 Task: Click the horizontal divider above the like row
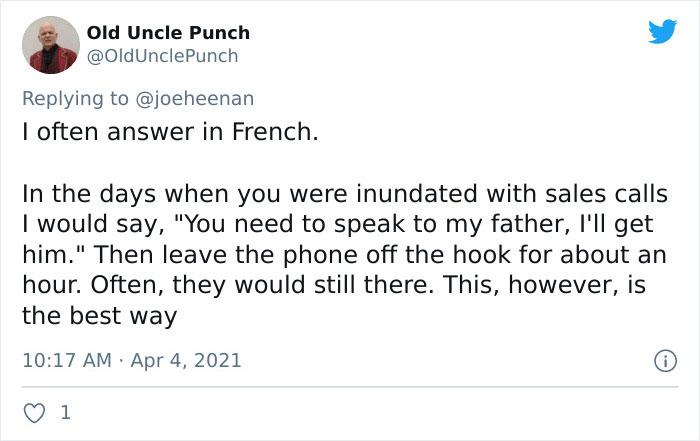(350, 386)
